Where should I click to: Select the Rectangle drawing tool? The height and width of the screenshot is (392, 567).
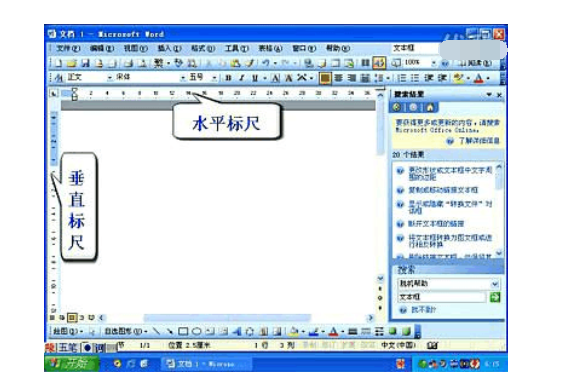(x=183, y=331)
